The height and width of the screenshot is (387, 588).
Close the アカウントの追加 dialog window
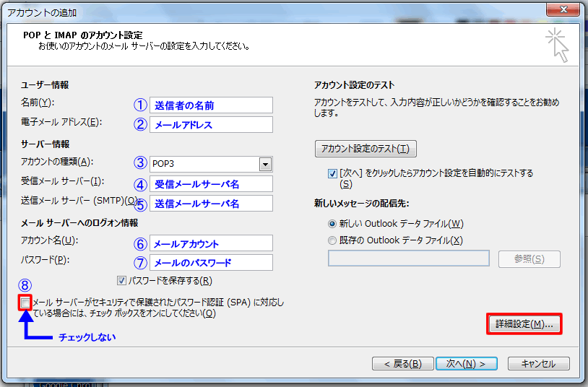pyautogui.click(x=563, y=9)
